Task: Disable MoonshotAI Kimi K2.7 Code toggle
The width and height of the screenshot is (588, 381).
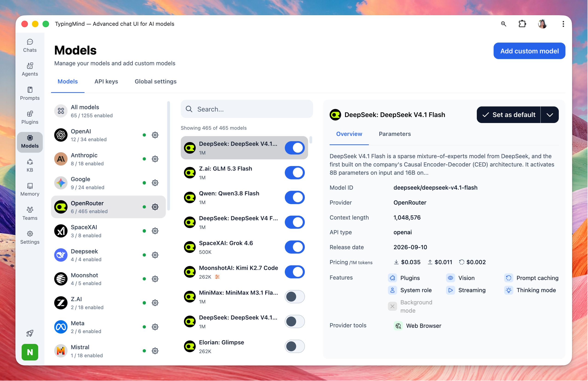Action: coord(295,272)
